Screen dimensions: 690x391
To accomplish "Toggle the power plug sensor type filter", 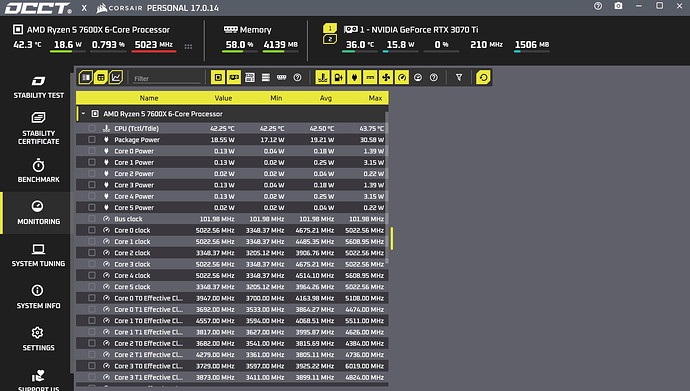I will 354,77.
